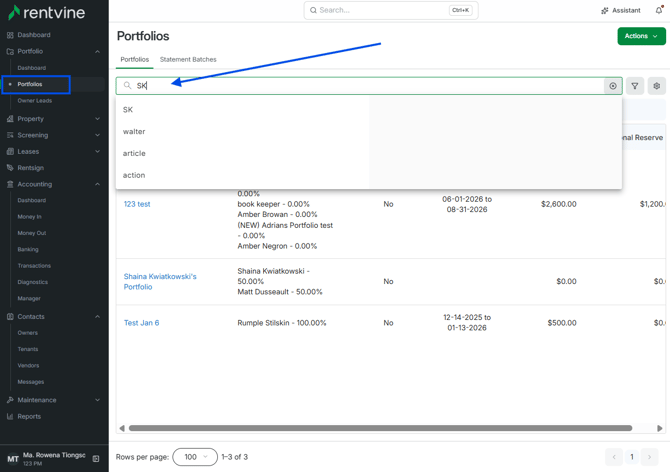670x472 pixels.
Task: Open Money Out under Accounting
Action: [32, 233]
